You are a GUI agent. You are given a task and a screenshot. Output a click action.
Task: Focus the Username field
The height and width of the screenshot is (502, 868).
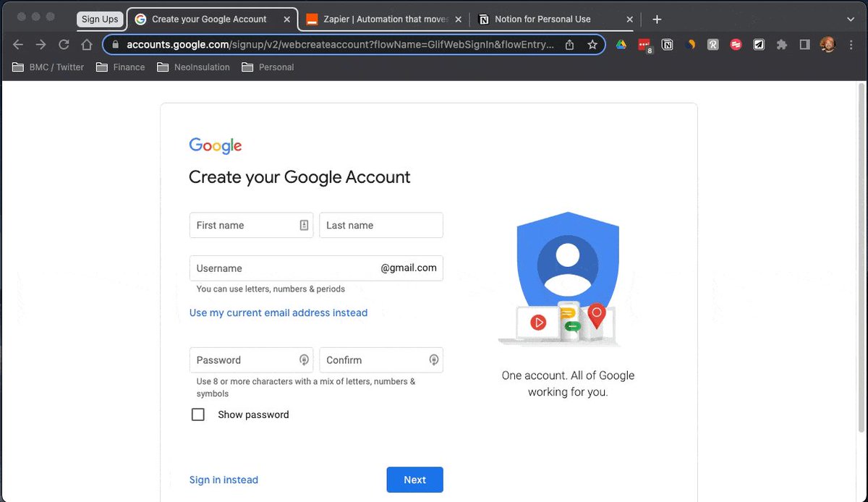(316, 268)
